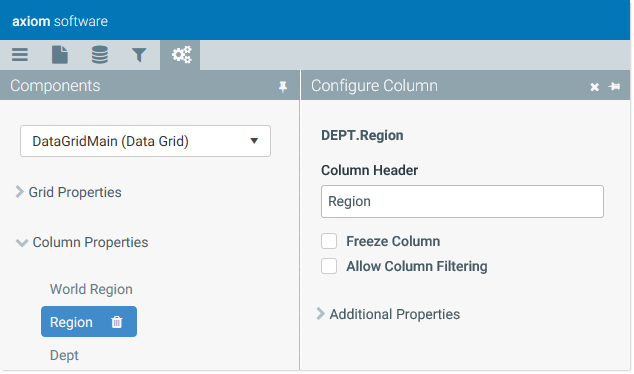Select the highlighted Region column item
The image size is (634, 374).
tap(71, 322)
